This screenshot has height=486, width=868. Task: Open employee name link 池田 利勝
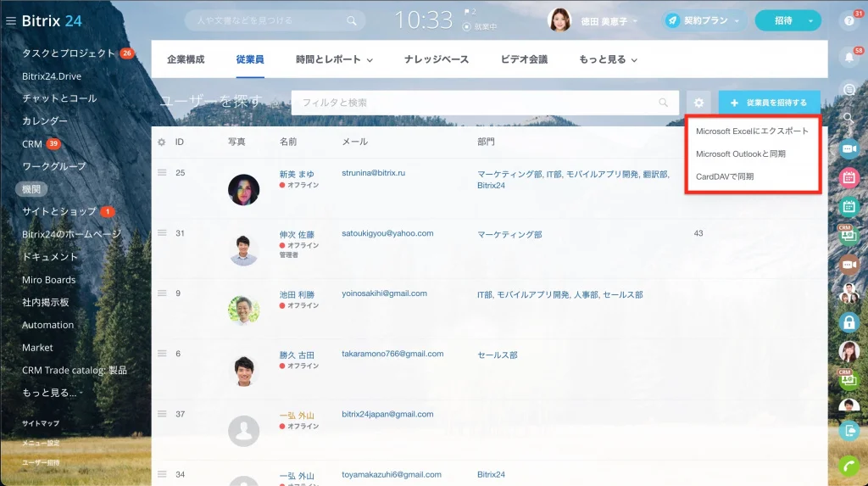[x=297, y=295]
